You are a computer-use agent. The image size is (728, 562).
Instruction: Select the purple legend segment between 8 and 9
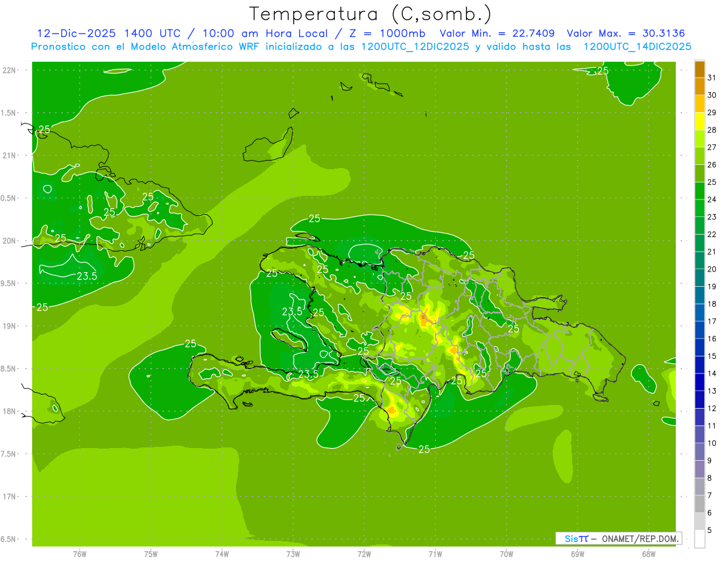pyautogui.click(x=699, y=469)
